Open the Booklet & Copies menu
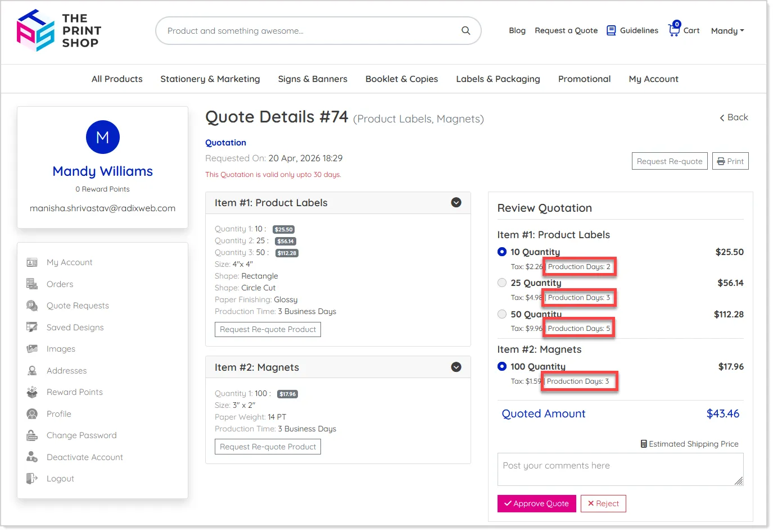Image resolution: width=773 pixels, height=532 pixels. 401,79
